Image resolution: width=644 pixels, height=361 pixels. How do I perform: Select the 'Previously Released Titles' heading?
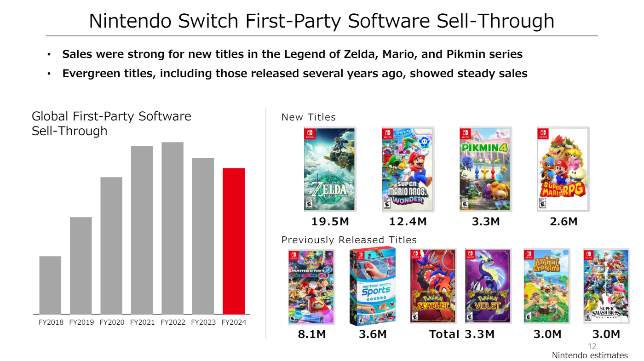pyautogui.click(x=349, y=240)
